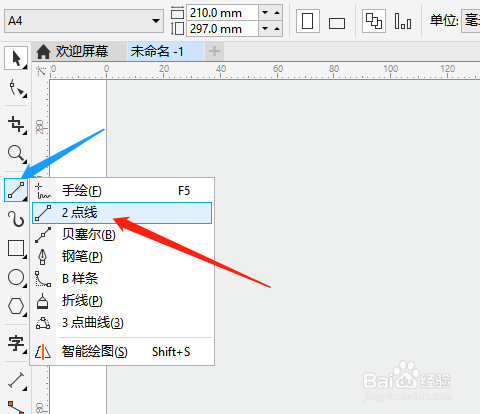
Task: Switch to the 未命名 -1 document tab
Action: [166, 52]
